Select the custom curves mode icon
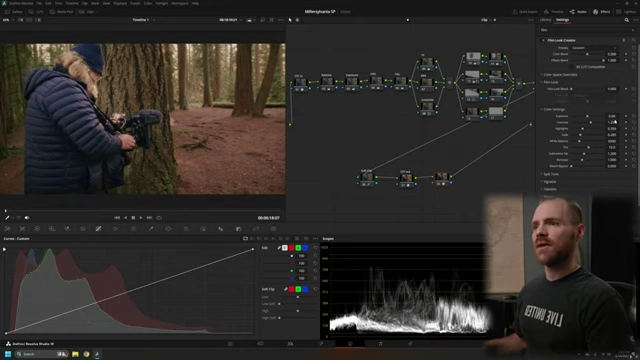The height and width of the screenshot is (360, 640). (245, 239)
